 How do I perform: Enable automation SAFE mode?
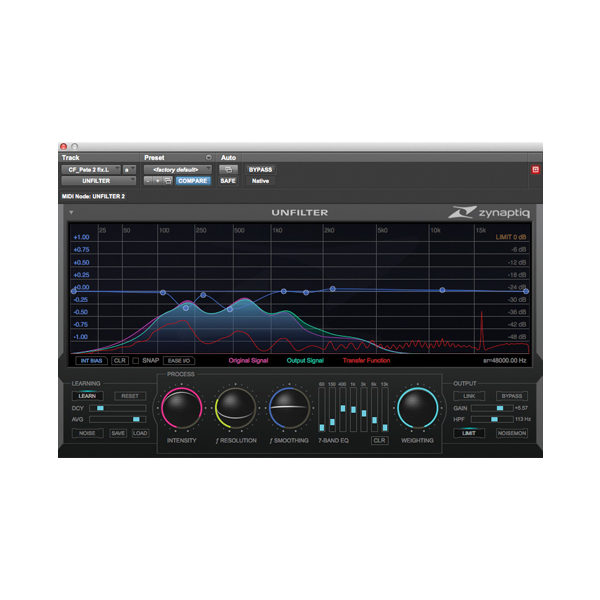point(228,181)
